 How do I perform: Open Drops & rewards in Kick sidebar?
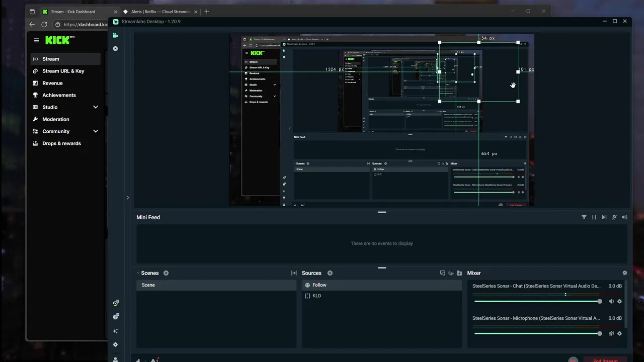tap(65, 143)
